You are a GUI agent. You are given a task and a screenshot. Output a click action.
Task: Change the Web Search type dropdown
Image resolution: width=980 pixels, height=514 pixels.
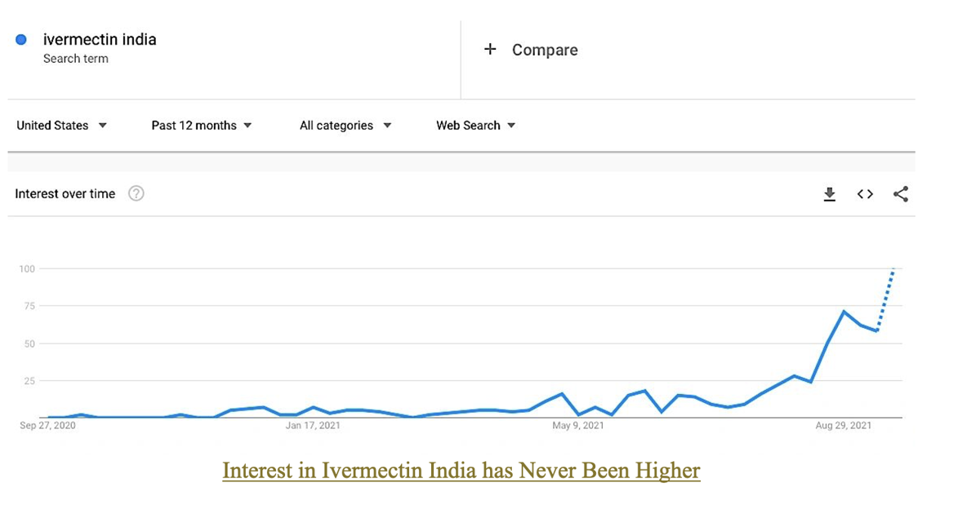pos(476,126)
